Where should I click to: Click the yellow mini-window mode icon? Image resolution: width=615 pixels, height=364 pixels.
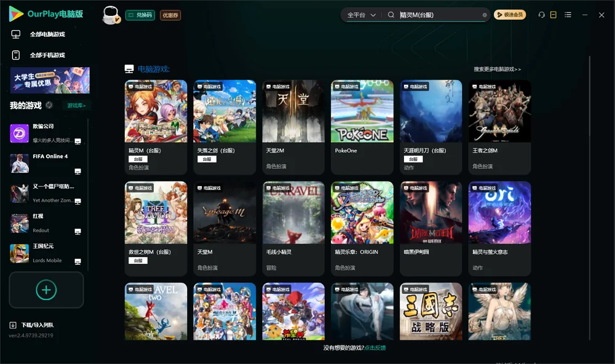(553, 15)
